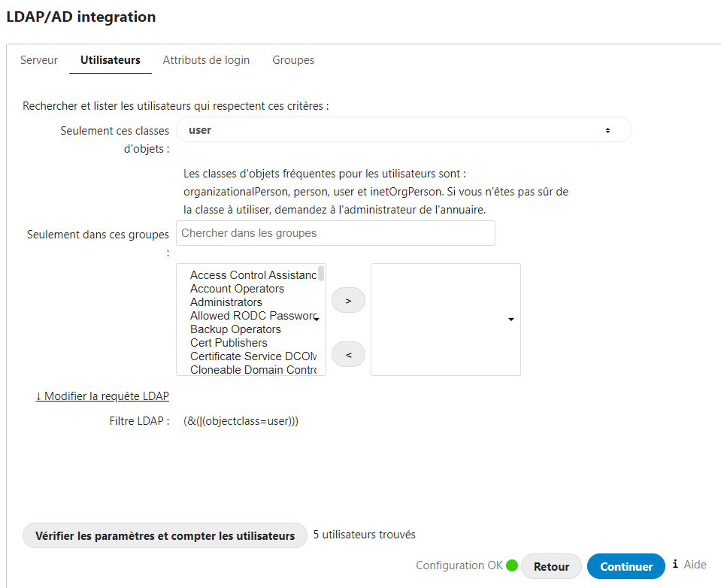The image size is (721, 588).
Task: Open the object classes dropdown showing 'user'
Action: coord(404,129)
